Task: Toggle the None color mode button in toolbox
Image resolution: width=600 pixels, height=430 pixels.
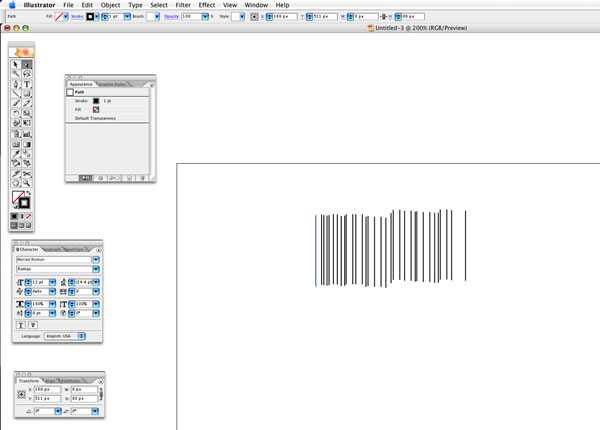Action: point(29,215)
